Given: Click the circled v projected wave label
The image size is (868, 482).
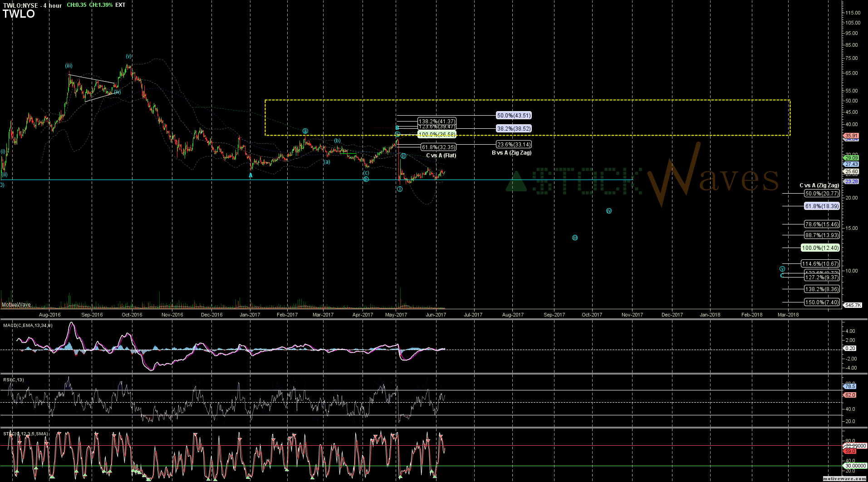Looking at the screenshot, I should [782, 269].
